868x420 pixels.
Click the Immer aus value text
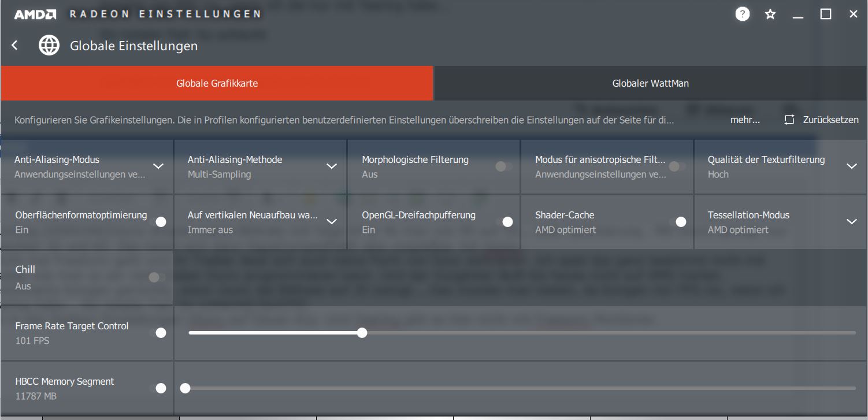(210, 230)
